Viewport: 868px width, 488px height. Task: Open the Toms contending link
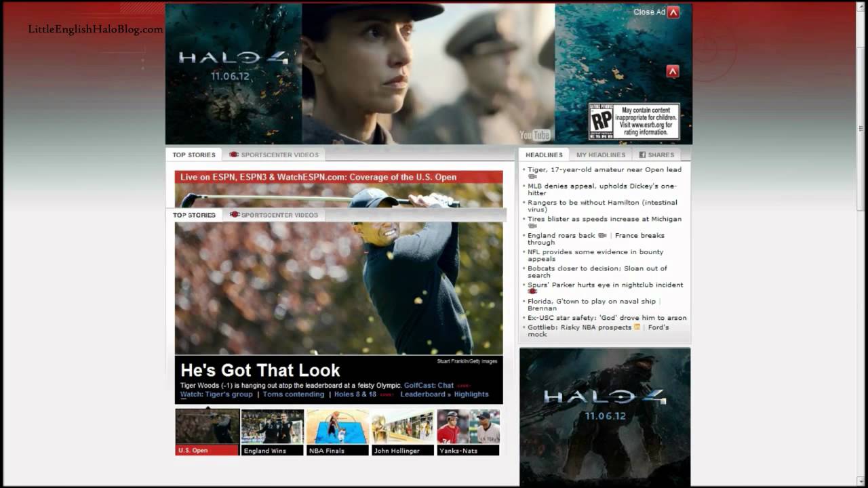[x=294, y=394]
